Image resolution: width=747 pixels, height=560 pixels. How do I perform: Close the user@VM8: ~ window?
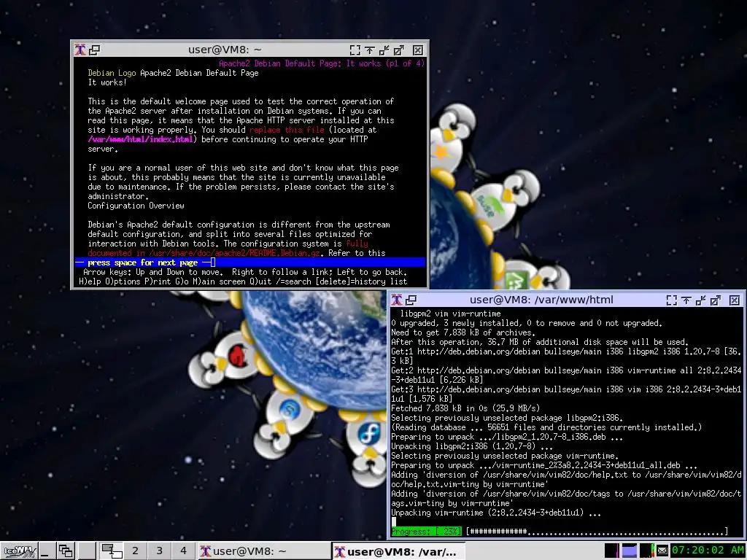pyautogui.click(x=418, y=50)
